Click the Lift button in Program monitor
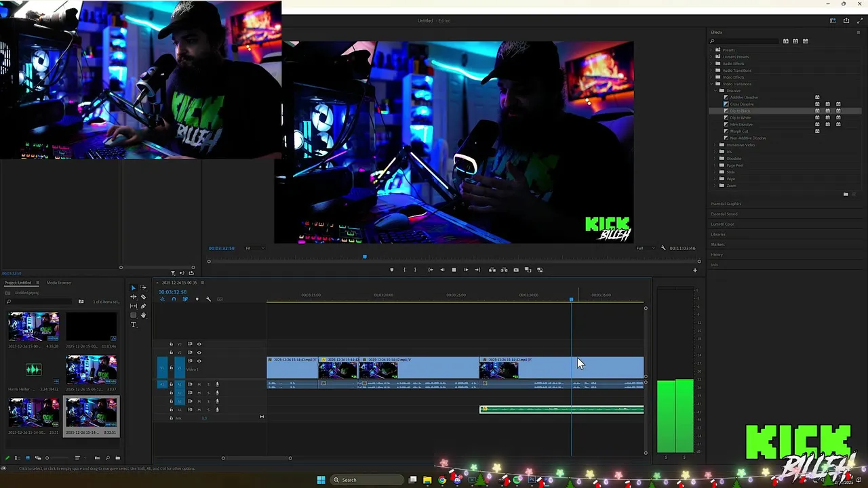 coord(492,270)
